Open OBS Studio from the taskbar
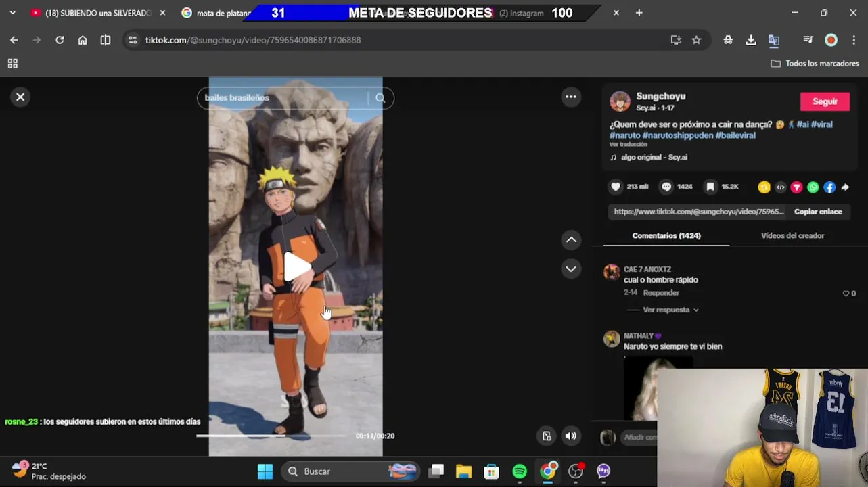 (x=576, y=471)
